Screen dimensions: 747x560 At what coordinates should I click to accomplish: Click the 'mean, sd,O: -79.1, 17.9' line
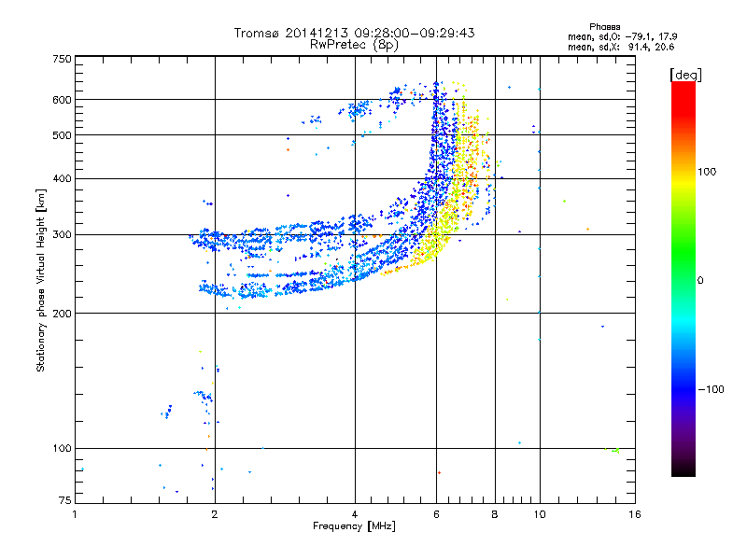pyautogui.click(x=622, y=36)
